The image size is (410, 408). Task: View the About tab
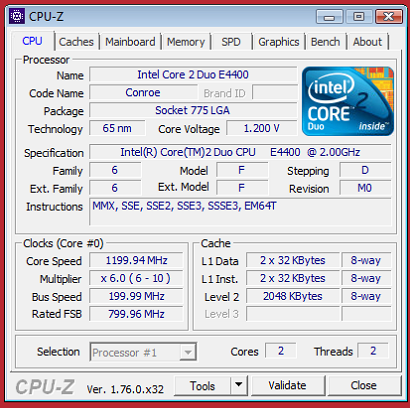click(367, 42)
